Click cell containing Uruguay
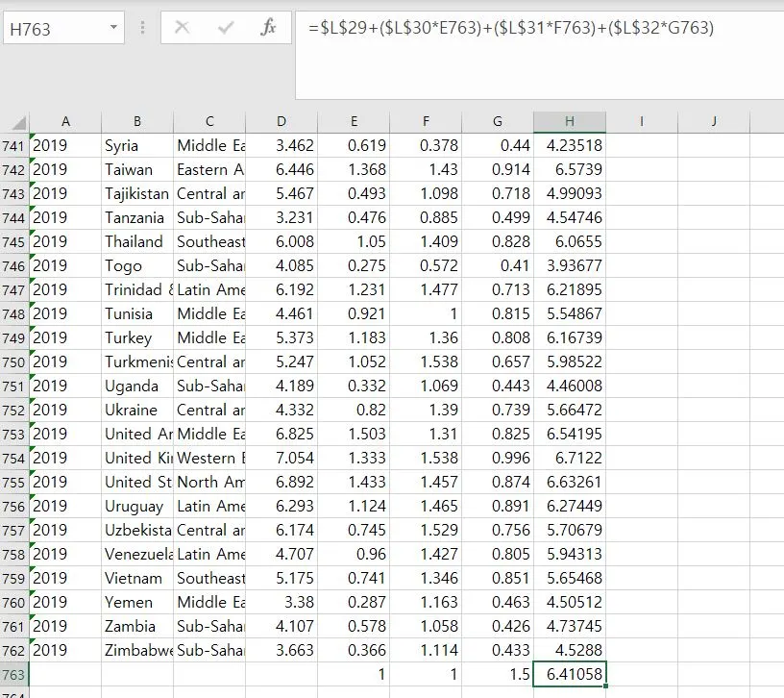The image size is (784, 698). [x=137, y=506]
